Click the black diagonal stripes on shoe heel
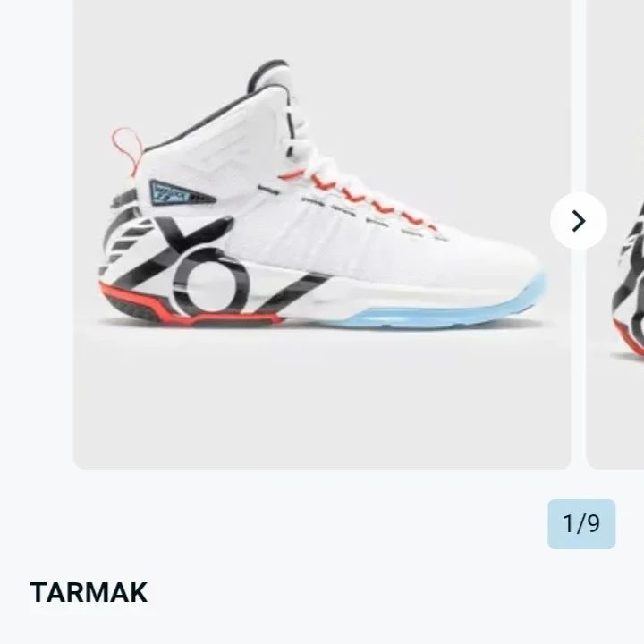Viewport: 644px width, 644px height. [122, 234]
